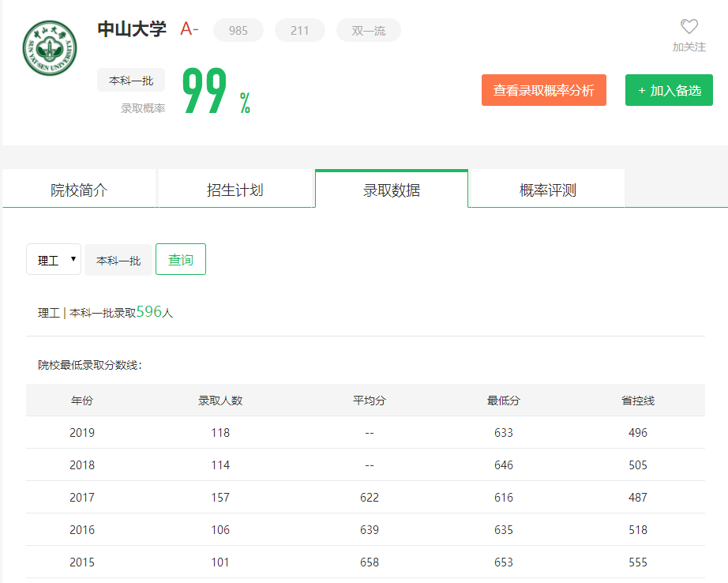This screenshot has height=583, width=728.
Task: Click the heart icon to follow school
Action: point(689,27)
